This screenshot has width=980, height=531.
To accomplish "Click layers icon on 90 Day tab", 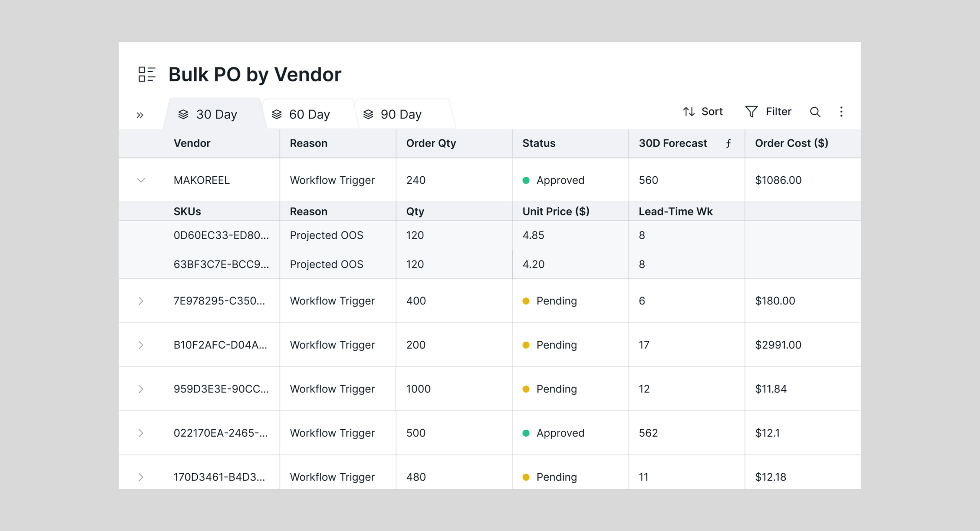I will tap(368, 114).
